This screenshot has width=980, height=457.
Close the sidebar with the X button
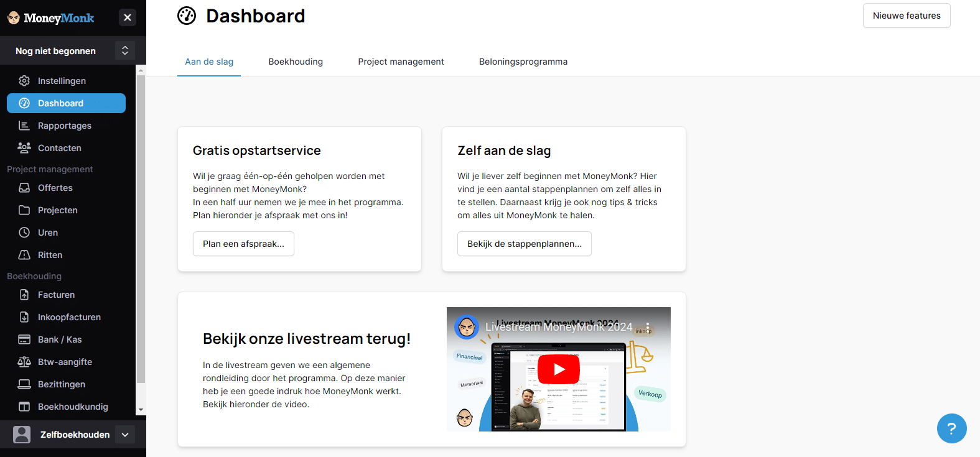click(128, 17)
